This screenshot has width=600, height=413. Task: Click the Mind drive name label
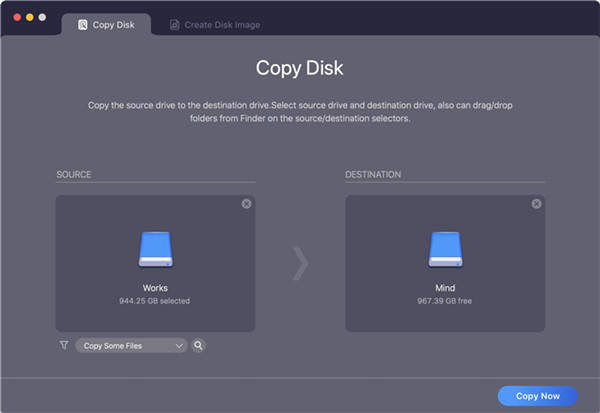(x=445, y=288)
